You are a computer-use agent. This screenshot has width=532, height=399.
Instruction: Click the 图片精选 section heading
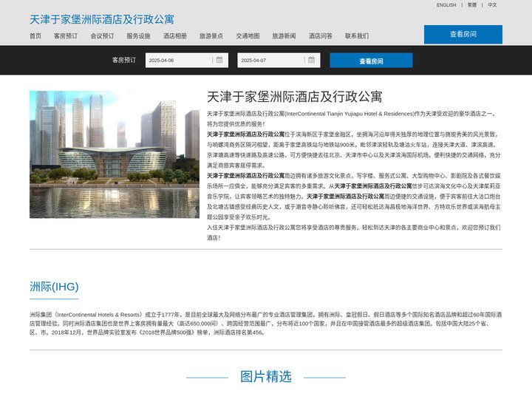pyautogui.click(x=266, y=377)
